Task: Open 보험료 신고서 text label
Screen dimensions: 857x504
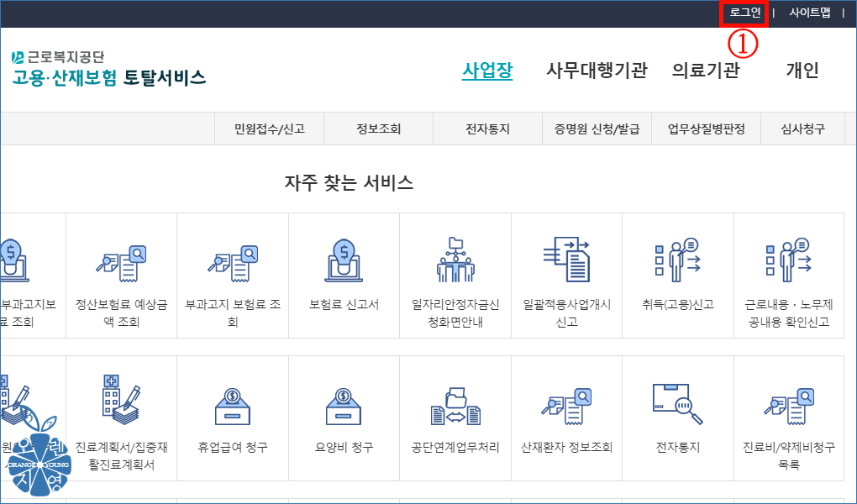Action: click(344, 304)
